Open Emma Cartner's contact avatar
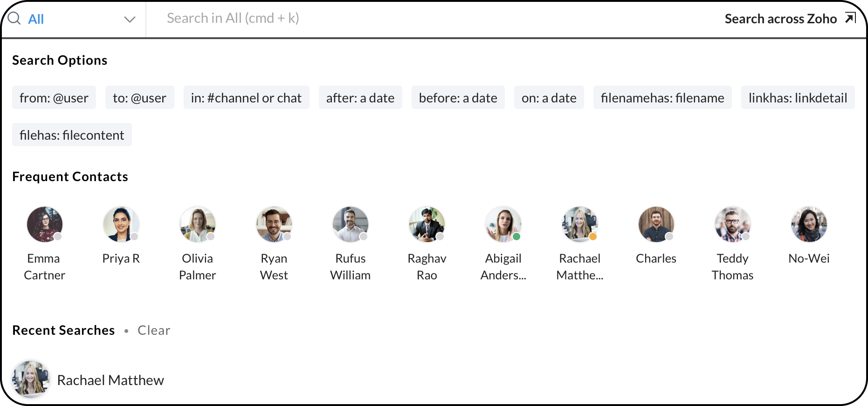Screen dimensions: 868x406 tap(45, 224)
